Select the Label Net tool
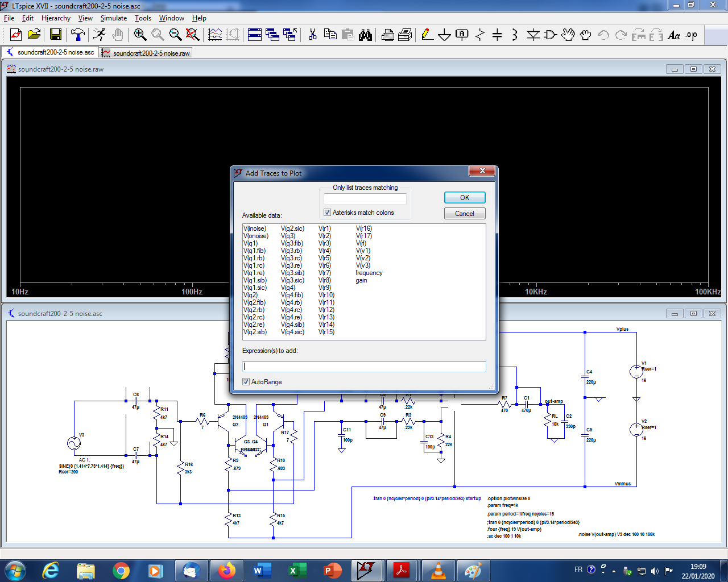728x582 pixels. click(x=462, y=35)
